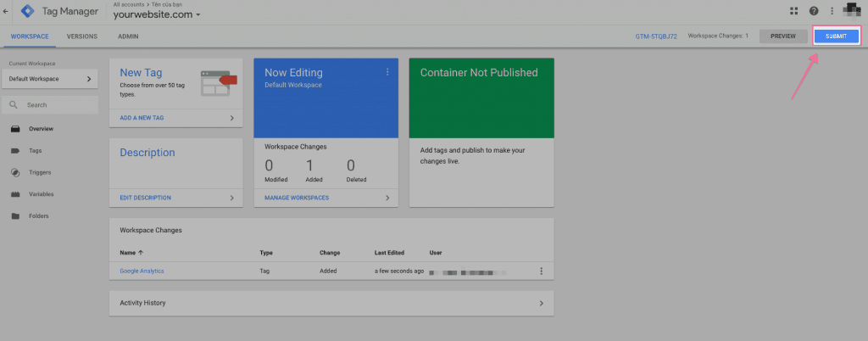Image resolution: width=868 pixels, height=341 pixels.
Task: Click chevron beside Add a New Tag
Action: click(232, 118)
